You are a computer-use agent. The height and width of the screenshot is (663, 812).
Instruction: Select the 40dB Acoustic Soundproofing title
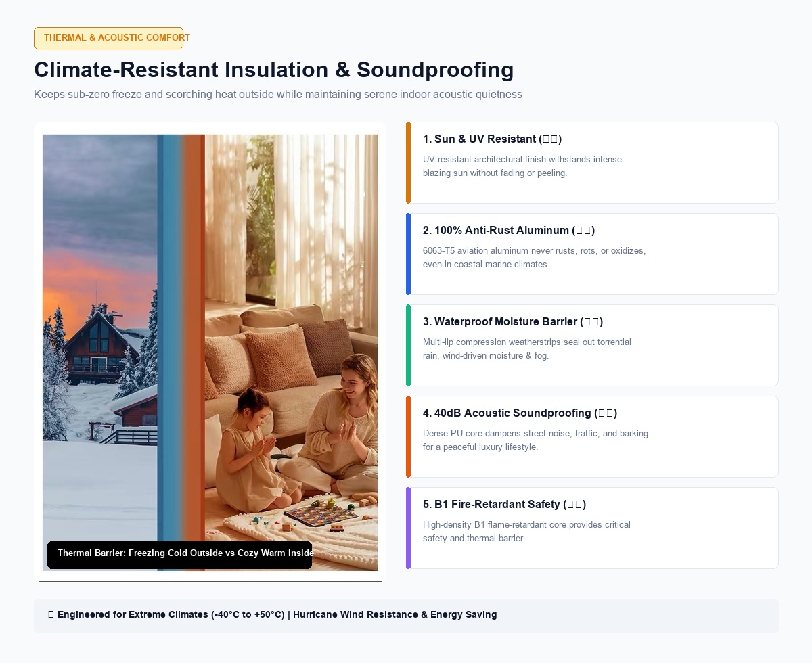pos(520,413)
